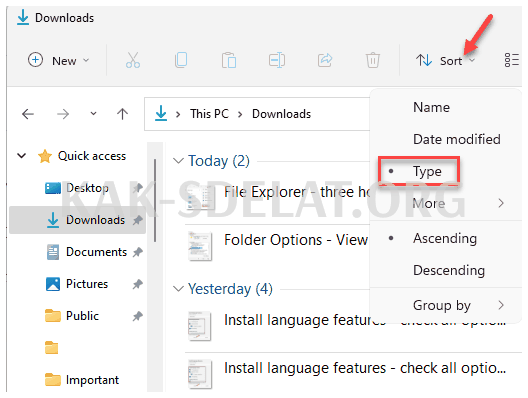This screenshot has width=528, height=398.
Task: Click the pin icon beside Documents
Action: point(137,252)
